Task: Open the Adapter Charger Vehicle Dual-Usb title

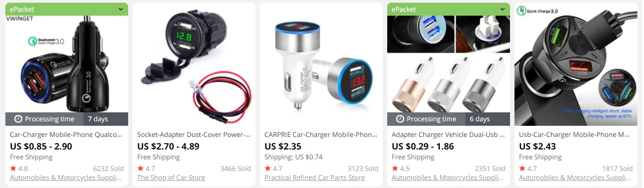Action: [448, 134]
